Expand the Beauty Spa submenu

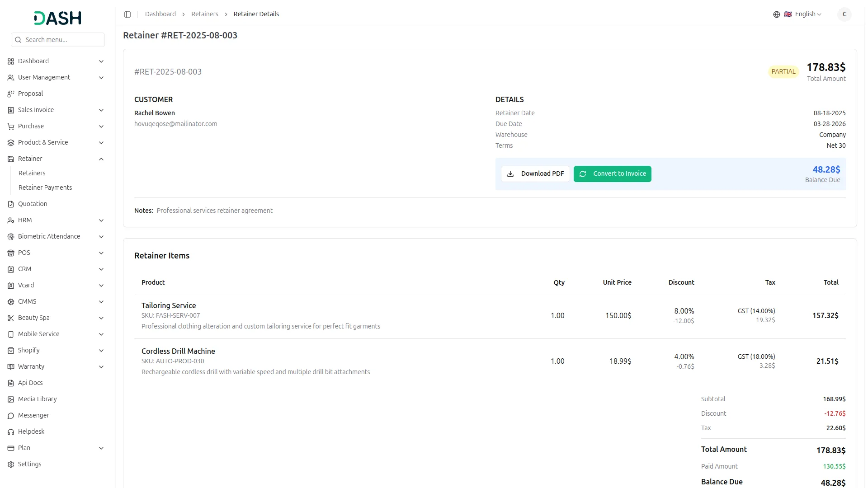(x=101, y=318)
